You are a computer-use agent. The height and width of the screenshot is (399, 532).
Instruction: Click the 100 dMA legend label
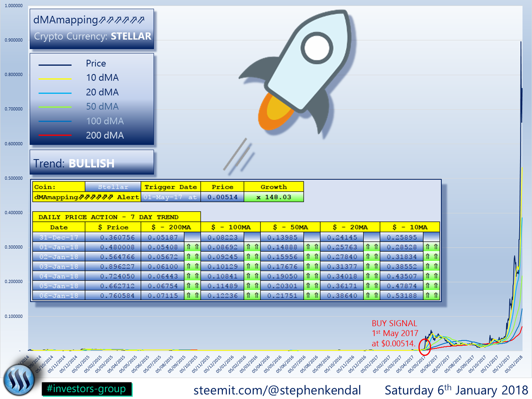(x=105, y=121)
